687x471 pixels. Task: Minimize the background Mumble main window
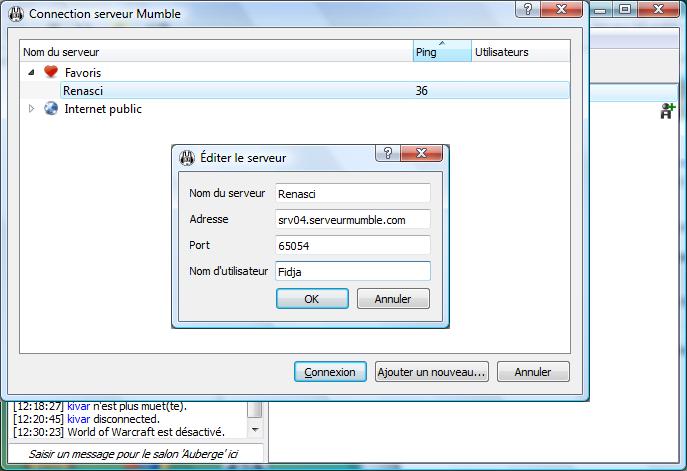(x=601, y=10)
